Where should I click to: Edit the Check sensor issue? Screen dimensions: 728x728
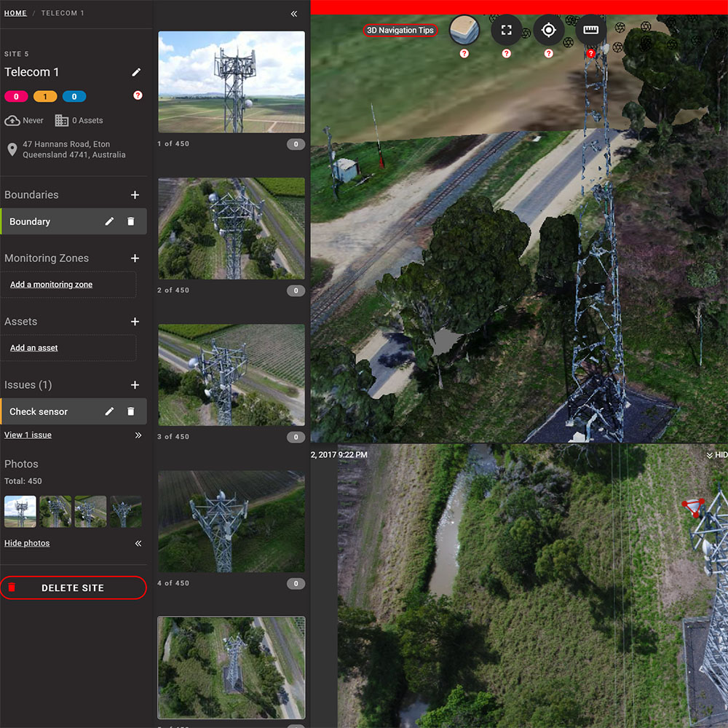tap(109, 411)
